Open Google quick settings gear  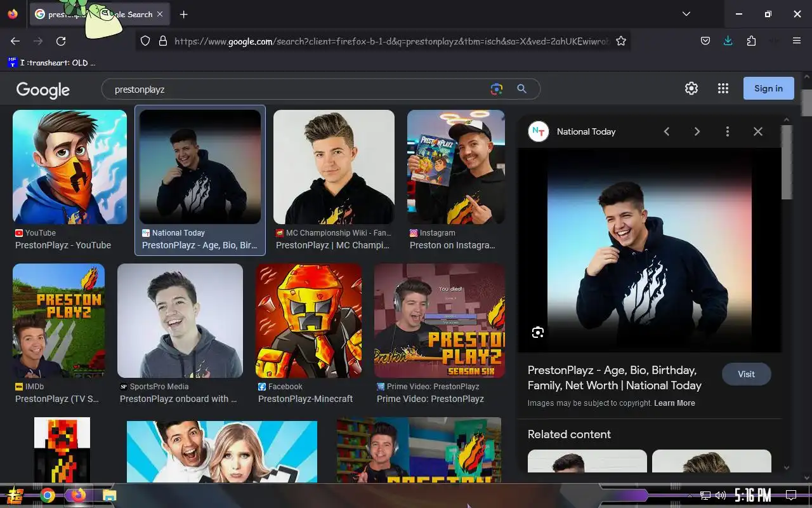tap(691, 88)
